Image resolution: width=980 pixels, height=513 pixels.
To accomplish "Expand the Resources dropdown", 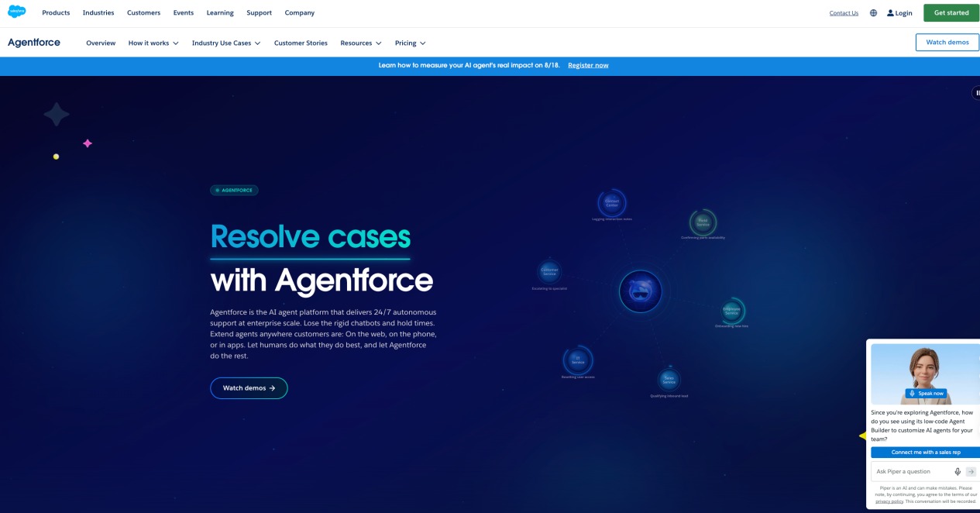I will click(361, 43).
